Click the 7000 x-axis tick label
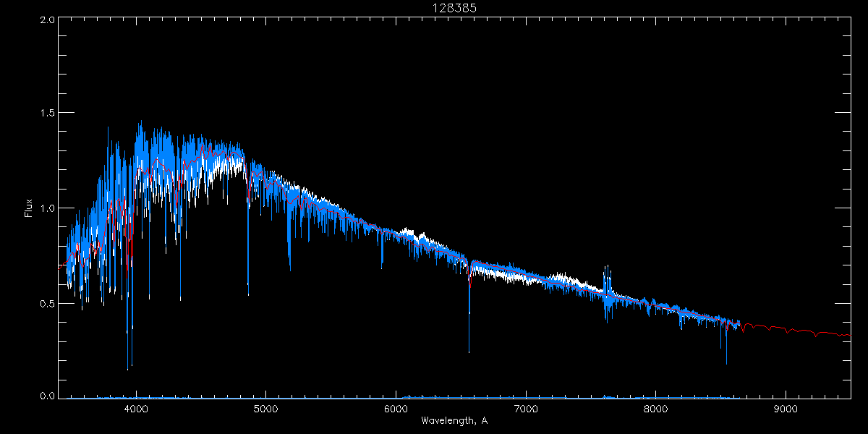868x434 pixels. (526, 409)
